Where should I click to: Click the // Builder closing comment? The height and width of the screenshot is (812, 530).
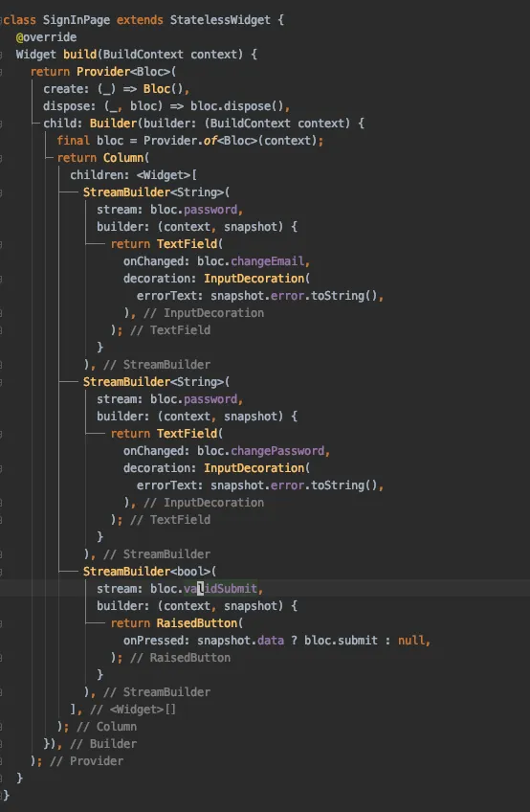click(x=103, y=744)
